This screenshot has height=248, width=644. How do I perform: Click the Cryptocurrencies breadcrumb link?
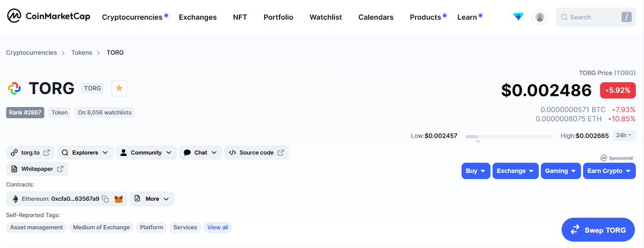tap(31, 52)
